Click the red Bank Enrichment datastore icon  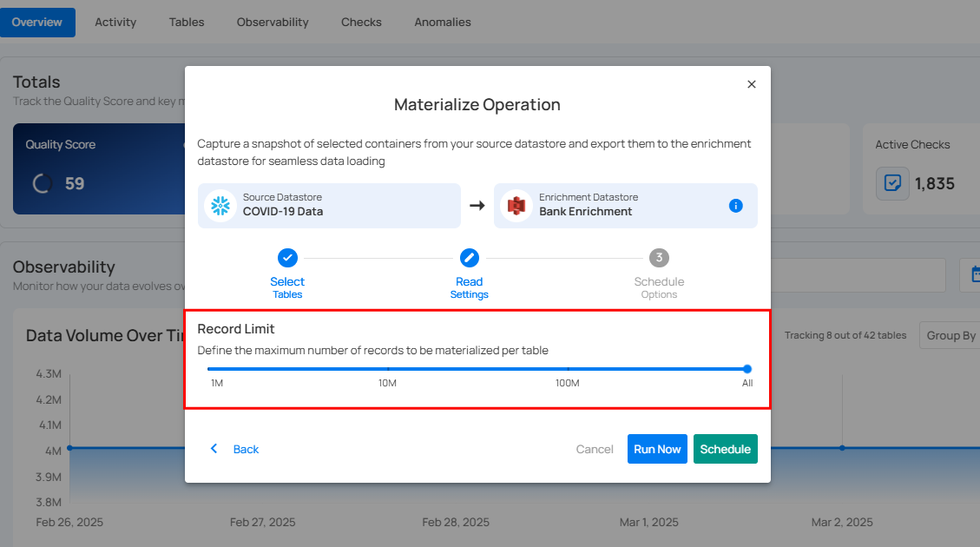516,206
